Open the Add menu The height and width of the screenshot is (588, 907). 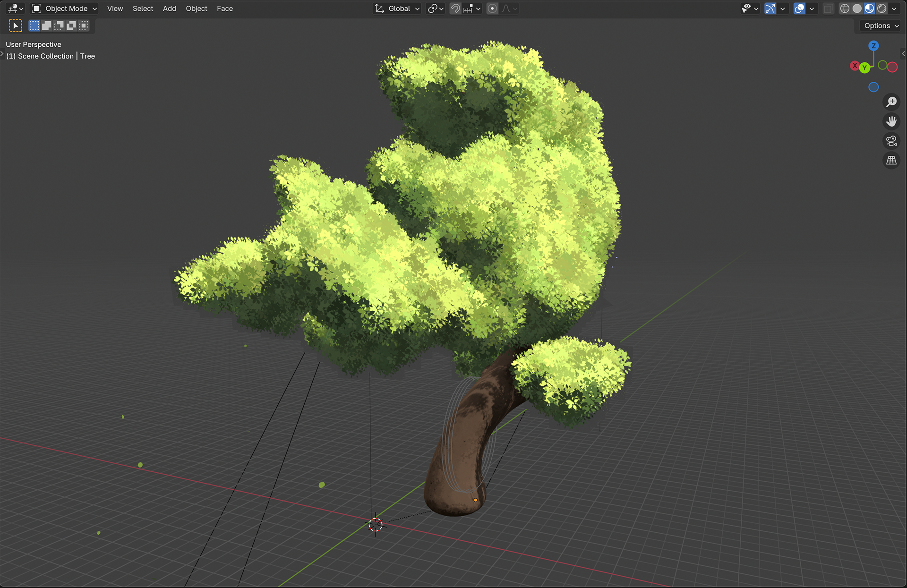pos(169,9)
